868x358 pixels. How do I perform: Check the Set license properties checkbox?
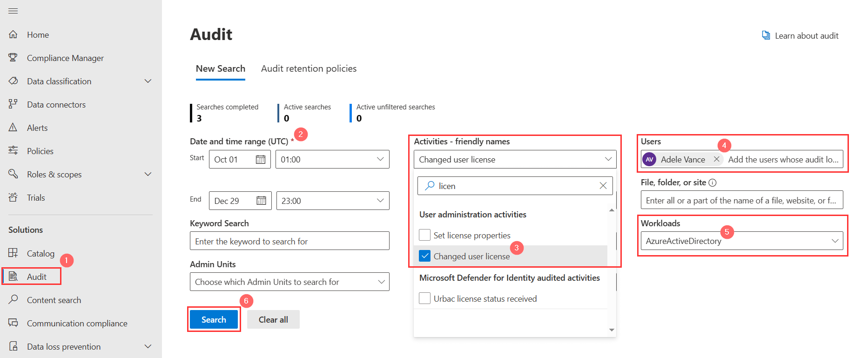(424, 235)
